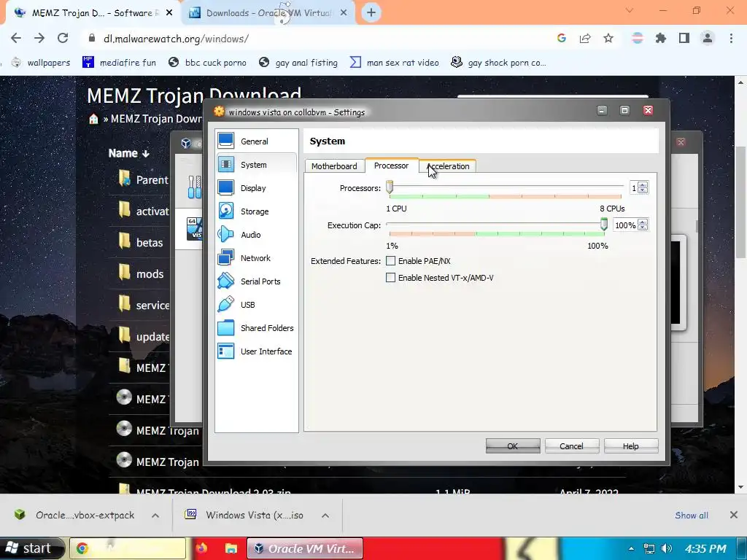Select the Processor tab
Screen dimensions: 747x560
tap(391, 166)
